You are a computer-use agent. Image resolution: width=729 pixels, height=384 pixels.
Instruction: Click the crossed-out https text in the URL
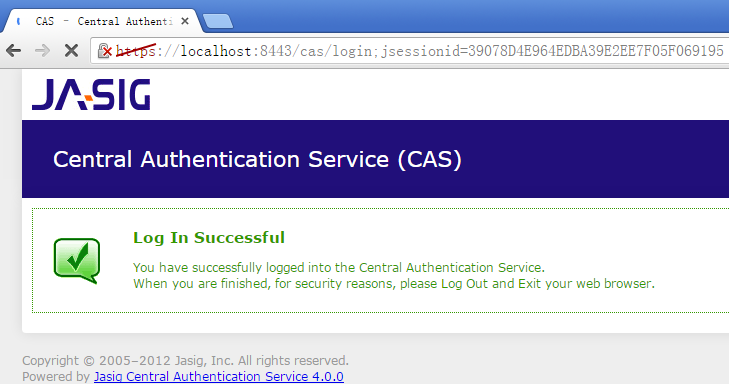(135, 50)
